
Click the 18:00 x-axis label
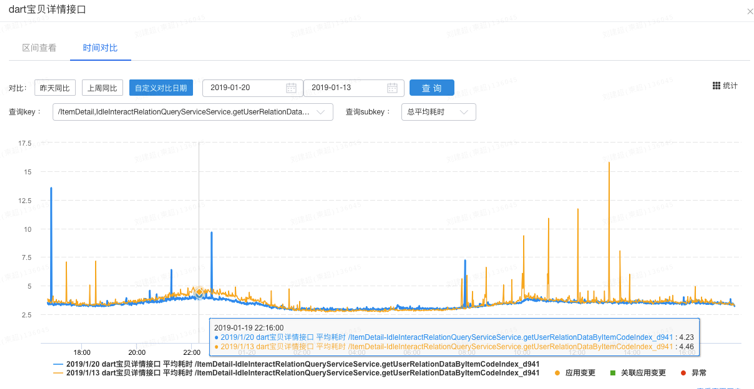pyautogui.click(x=82, y=351)
